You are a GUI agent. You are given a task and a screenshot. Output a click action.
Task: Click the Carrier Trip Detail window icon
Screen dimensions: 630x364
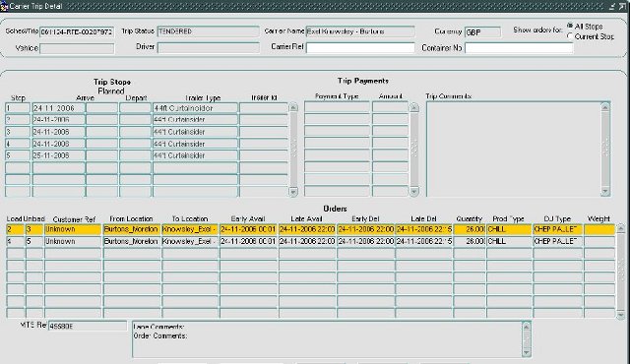[x=4, y=7]
